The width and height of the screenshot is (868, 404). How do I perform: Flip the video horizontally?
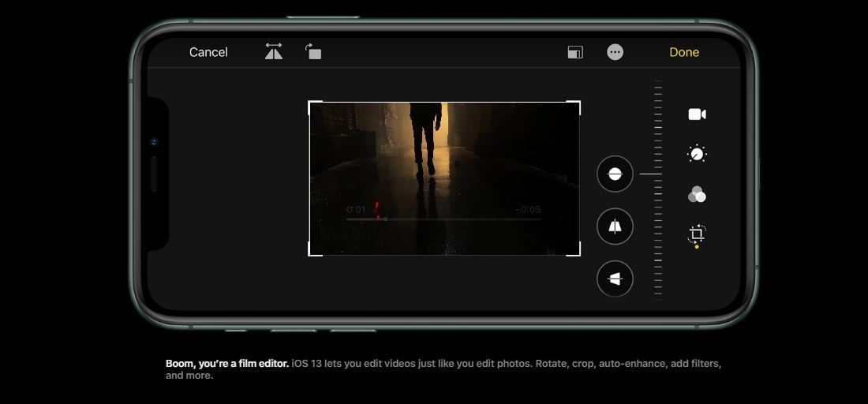coord(274,52)
